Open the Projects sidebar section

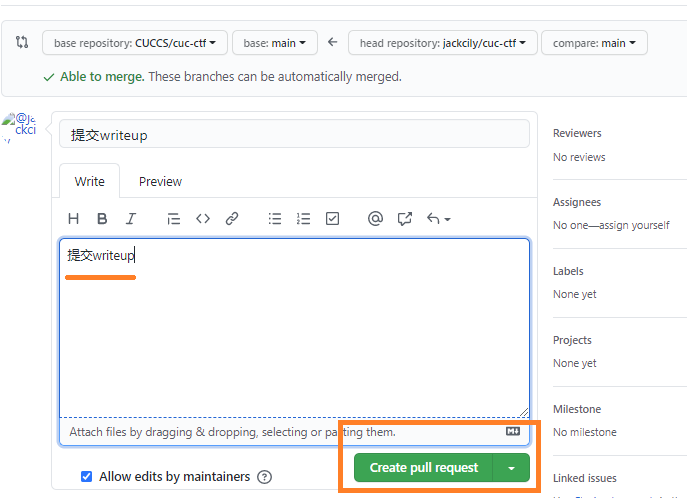572,340
